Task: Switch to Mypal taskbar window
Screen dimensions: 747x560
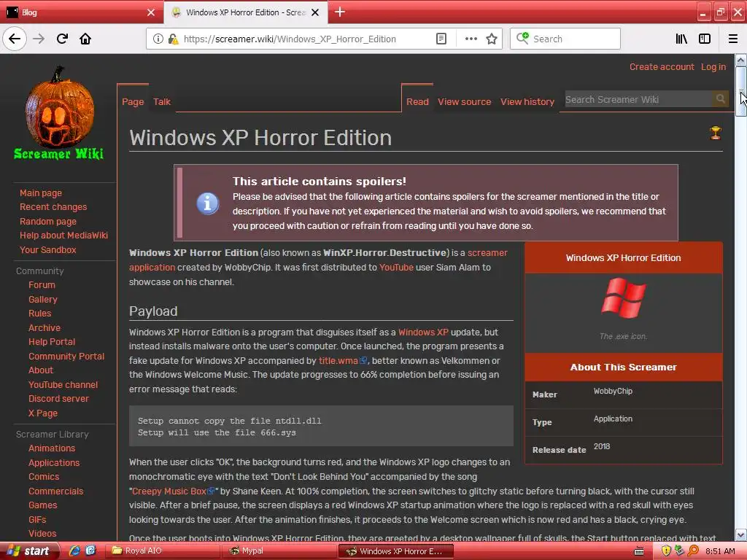Action: [278, 551]
